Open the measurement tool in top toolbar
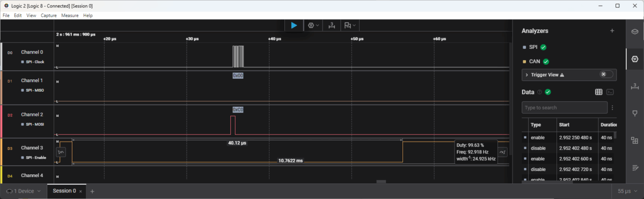Image resolution: width=644 pixels, height=199 pixels. pyautogui.click(x=332, y=25)
